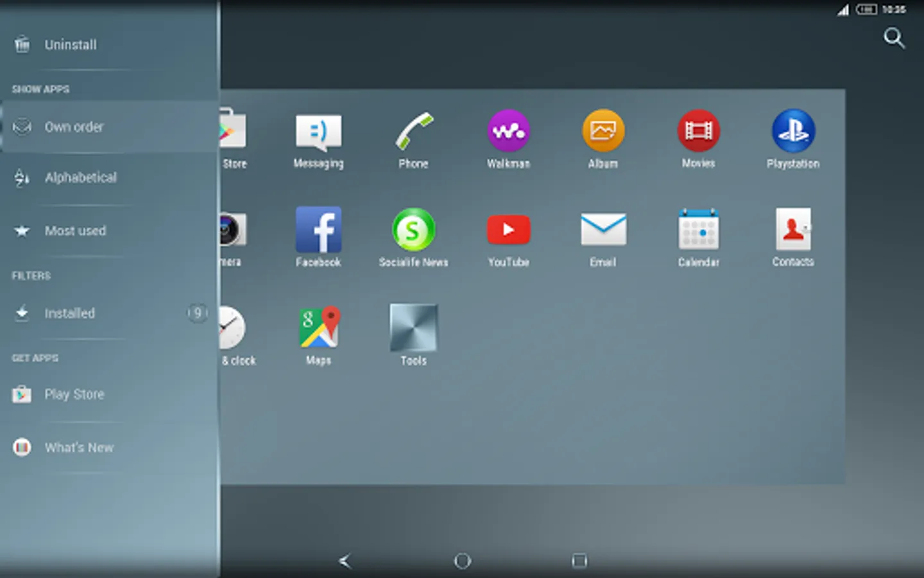Tap the signal strength indicator
Image resolution: width=924 pixels, height=578 pixels.
pos(843,10)
